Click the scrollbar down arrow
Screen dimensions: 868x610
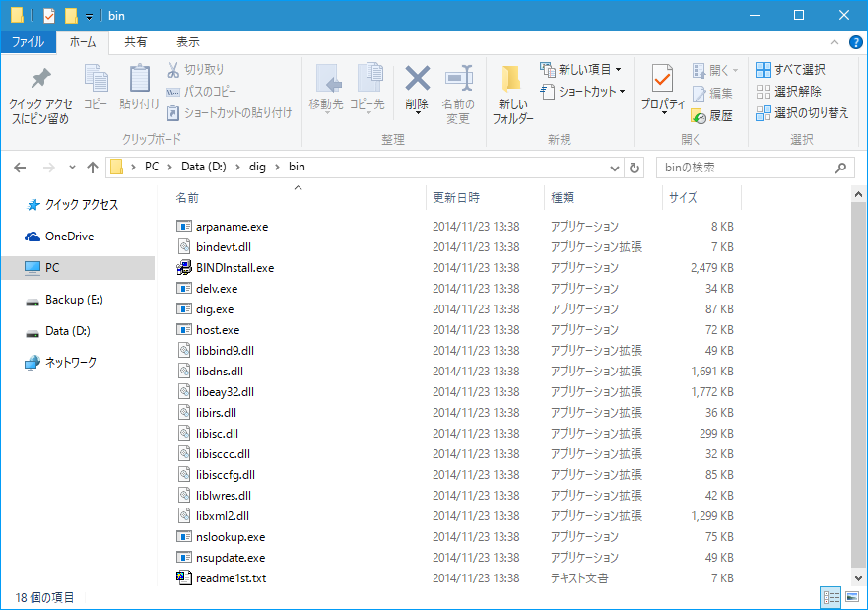[858, 577]
